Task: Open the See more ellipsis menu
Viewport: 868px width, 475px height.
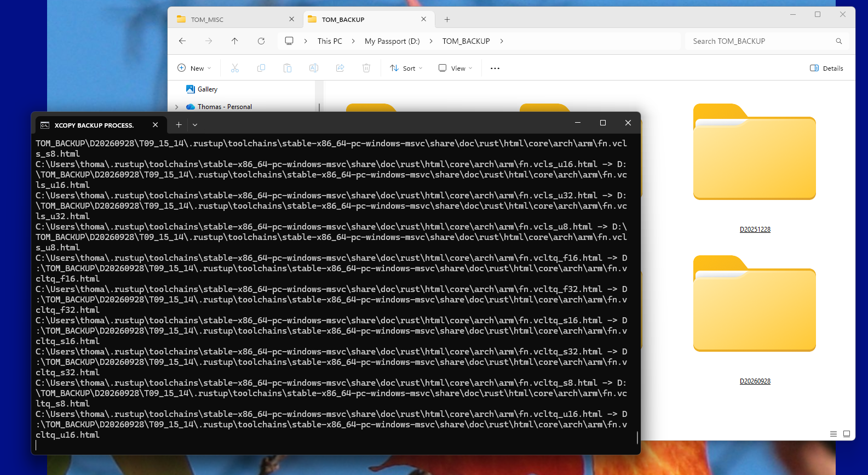Action: pos(495,68)
